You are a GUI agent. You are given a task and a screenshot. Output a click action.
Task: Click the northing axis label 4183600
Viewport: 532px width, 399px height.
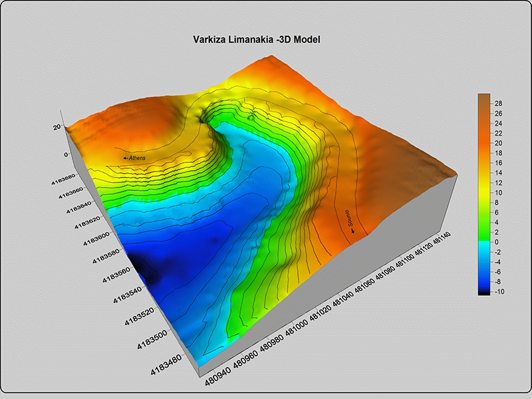pyautogui.click(x=96, y=239)
